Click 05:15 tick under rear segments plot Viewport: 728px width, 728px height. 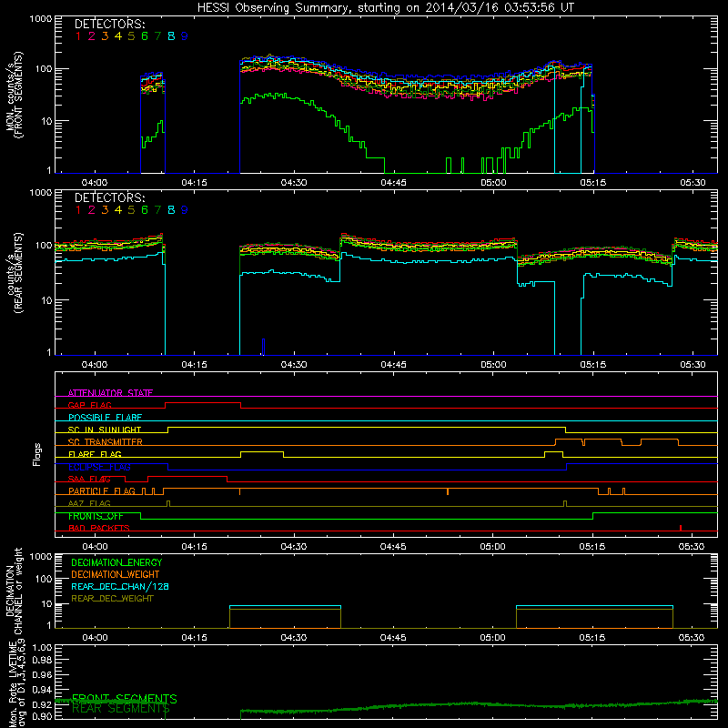coord(593,365)
